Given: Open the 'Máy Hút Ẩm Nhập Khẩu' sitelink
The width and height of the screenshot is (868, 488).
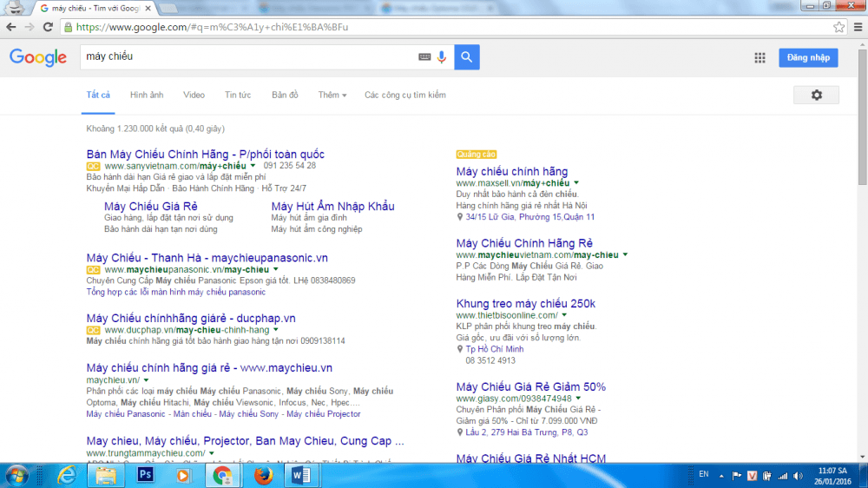Looking at the screenshot, I should (332, 206).
